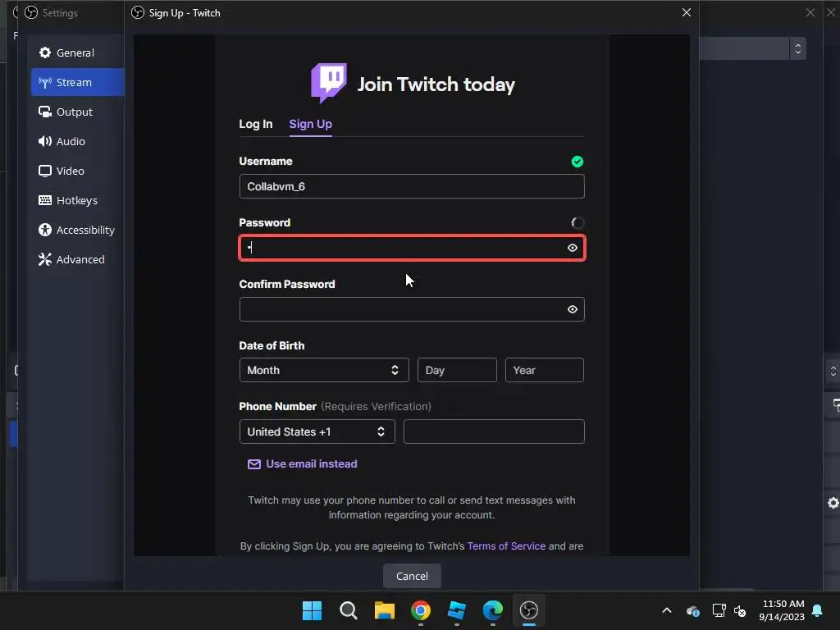Open the Output settings category
840x630 pixels.
pyautogui.click(x=75, y=112)
